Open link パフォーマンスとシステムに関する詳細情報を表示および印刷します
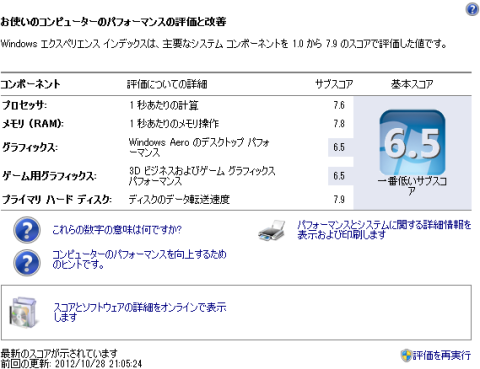 (x=384, y=230)
